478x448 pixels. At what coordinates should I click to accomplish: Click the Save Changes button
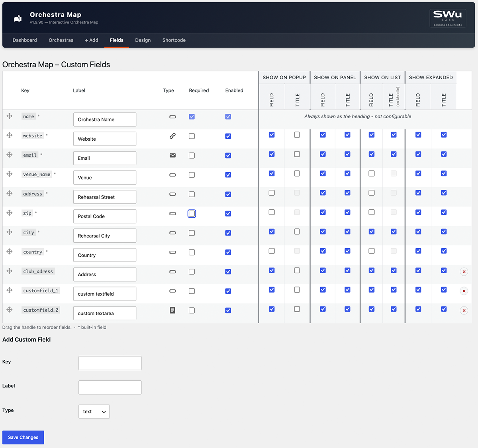pos(23,437)
